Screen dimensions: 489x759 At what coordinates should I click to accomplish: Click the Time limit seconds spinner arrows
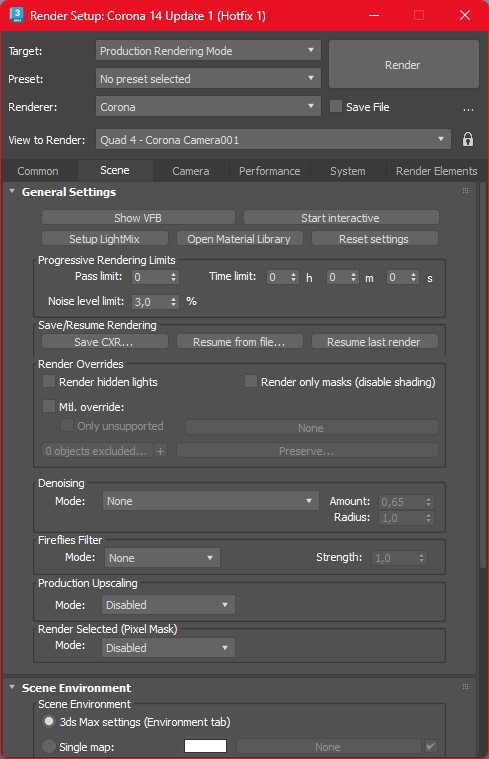(x=413, y=277)
